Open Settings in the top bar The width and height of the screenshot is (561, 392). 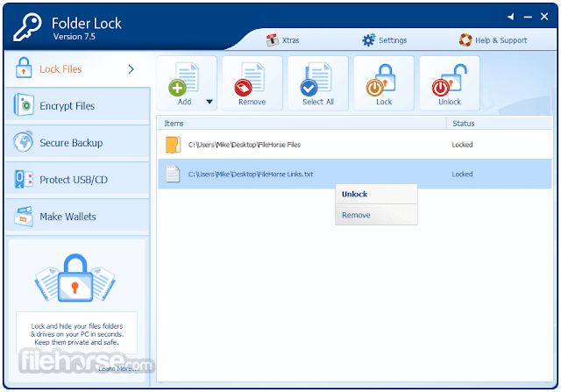(x=384, y=40)
